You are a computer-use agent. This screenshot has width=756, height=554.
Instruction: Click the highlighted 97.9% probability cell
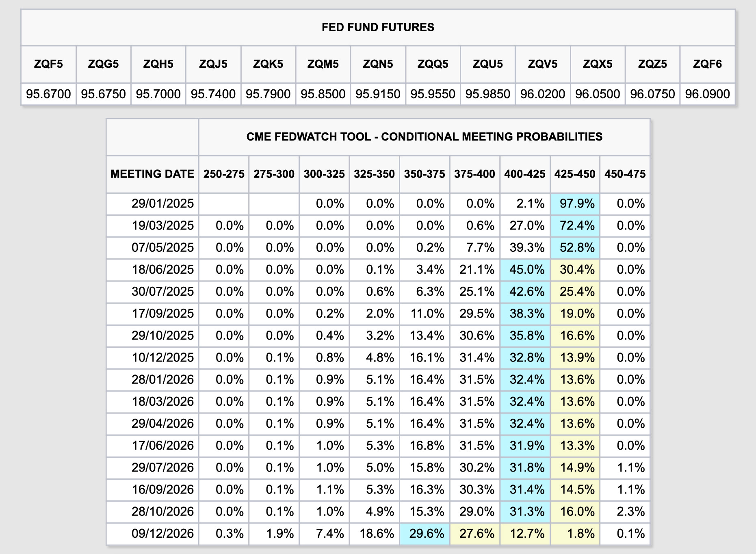pyautogui.click(x=575, y=203)
